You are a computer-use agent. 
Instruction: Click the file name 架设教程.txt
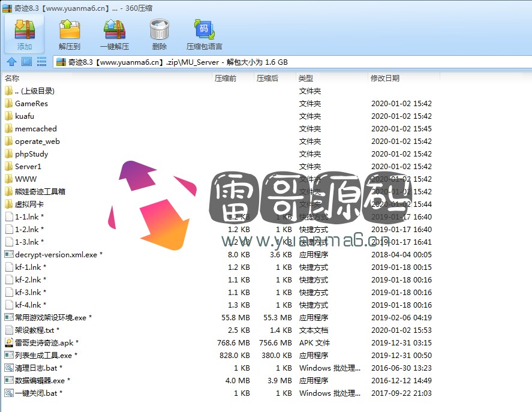(35, 330)
